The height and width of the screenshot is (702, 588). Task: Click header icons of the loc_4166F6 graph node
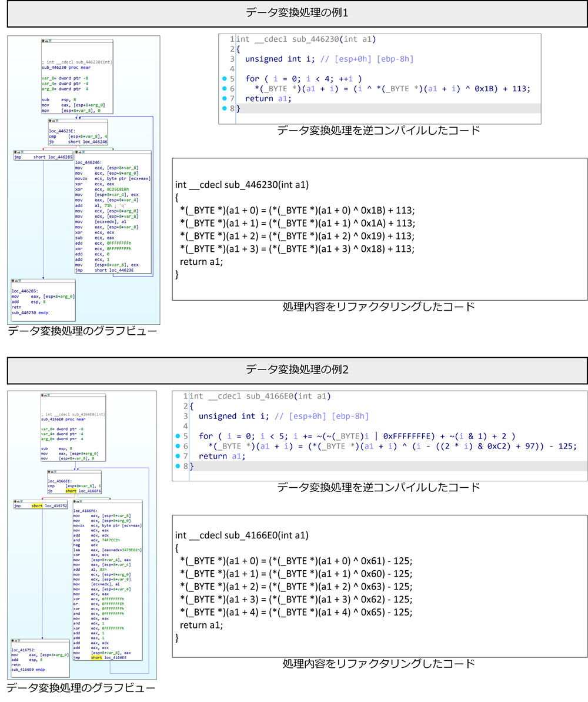click(78, 501)
